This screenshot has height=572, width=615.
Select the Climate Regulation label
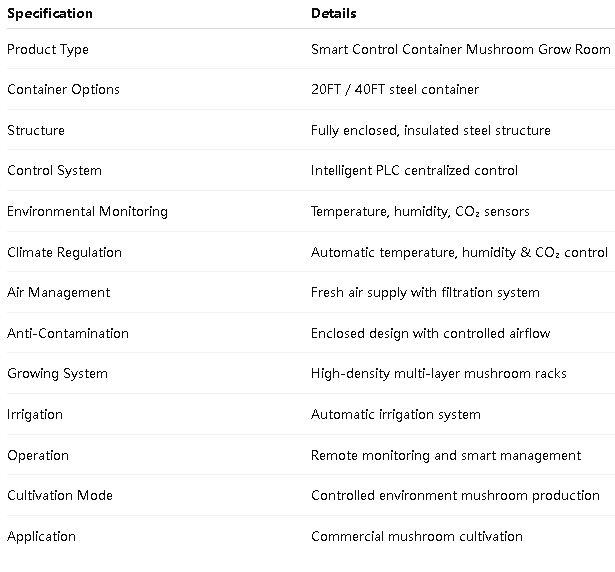64,253
